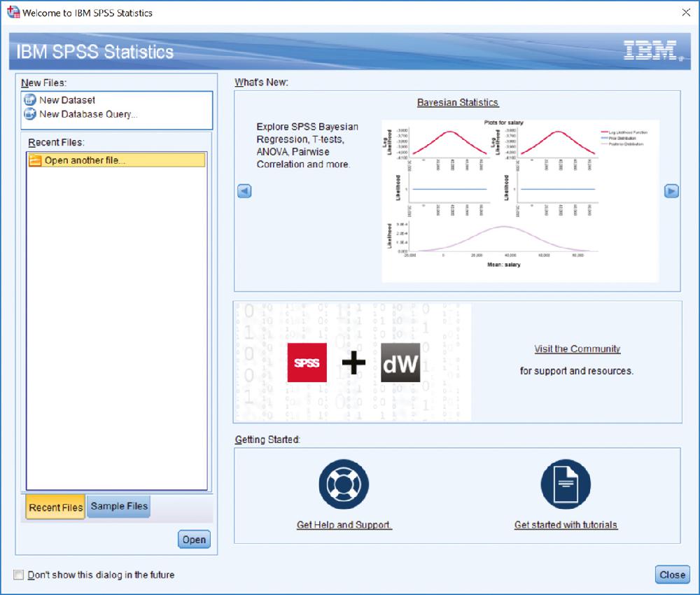Enable Don't show this dialog in the future
Viewport: 700px width, 595px height.
[x=19, y=575]
